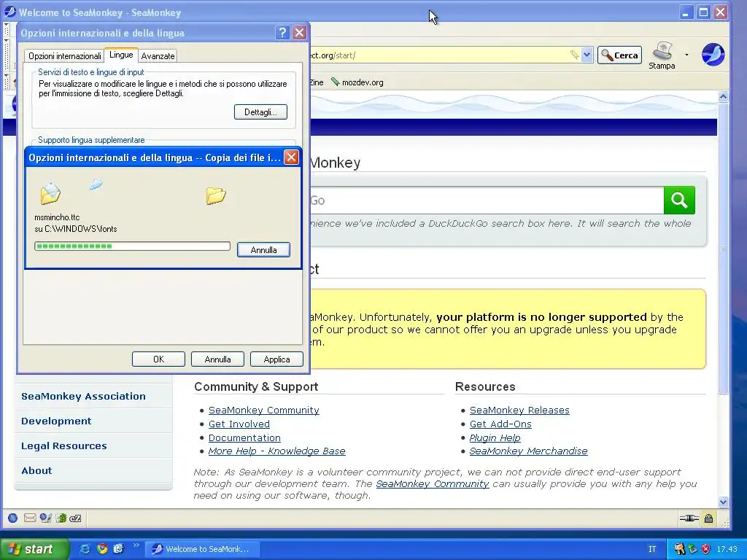Open Legal Resources in the sidebar menu
Viewport: 747px width, 560px height.
(64, 446)
